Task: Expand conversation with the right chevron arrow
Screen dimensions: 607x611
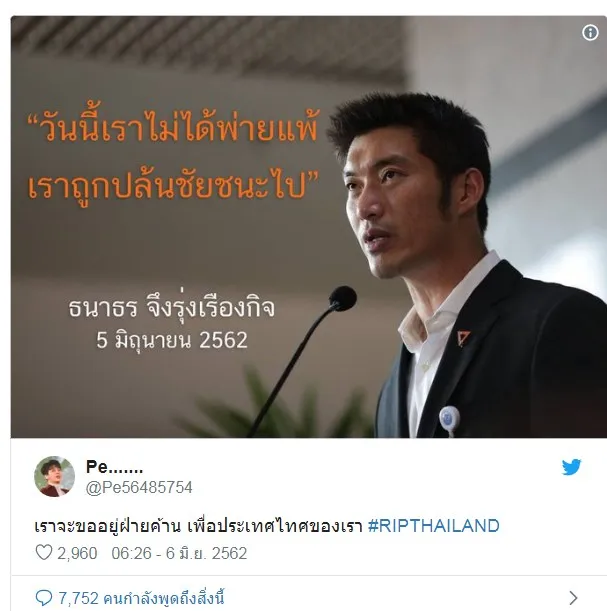Action: tap(573, 597)
